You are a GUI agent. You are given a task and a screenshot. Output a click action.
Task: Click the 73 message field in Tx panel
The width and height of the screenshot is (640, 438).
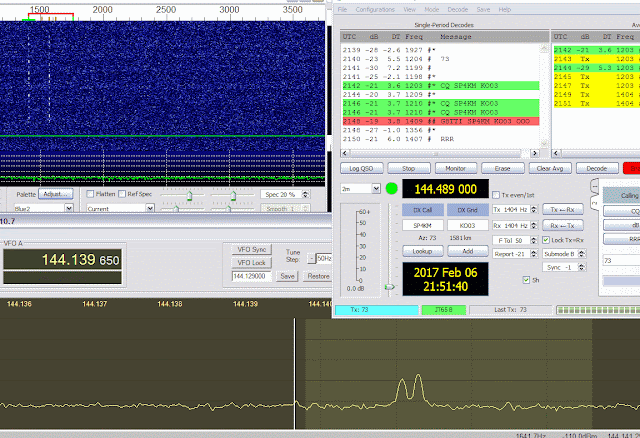point(621,260)
